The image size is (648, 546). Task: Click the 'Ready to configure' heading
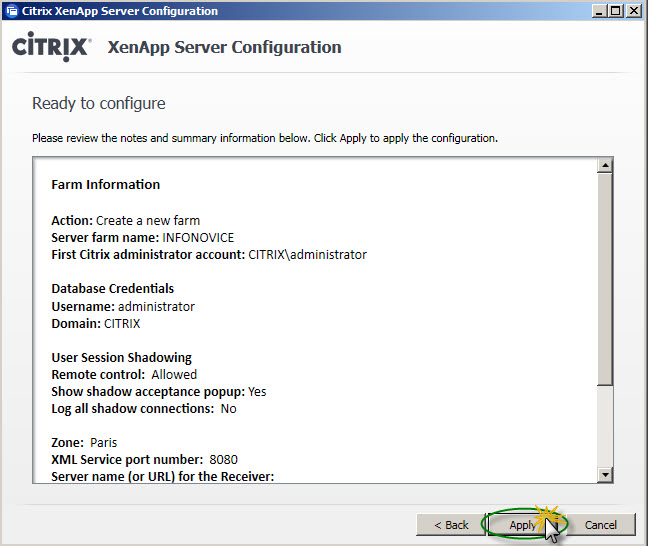99,103
